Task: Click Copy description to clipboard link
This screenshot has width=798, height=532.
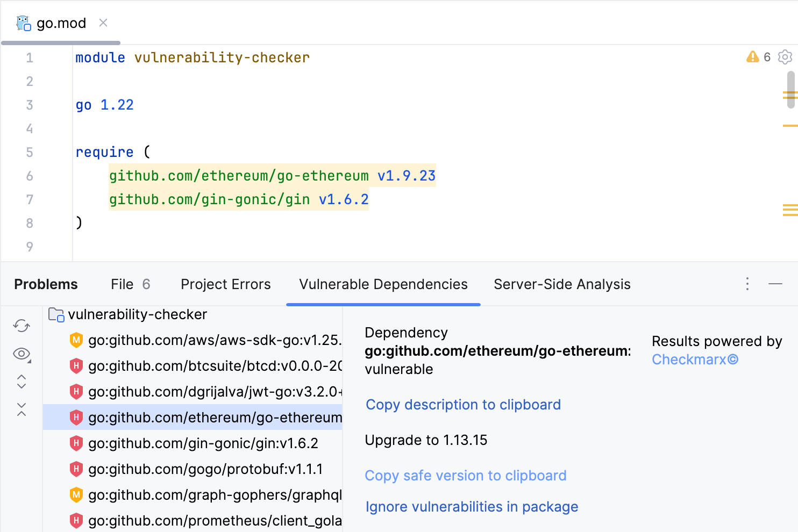Action: 463,405
